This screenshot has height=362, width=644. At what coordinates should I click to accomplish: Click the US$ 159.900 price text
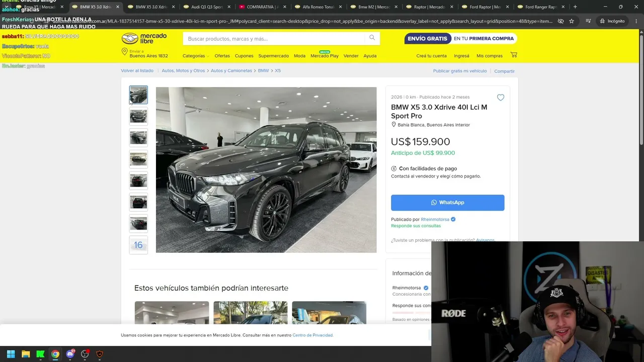point(421,142)
